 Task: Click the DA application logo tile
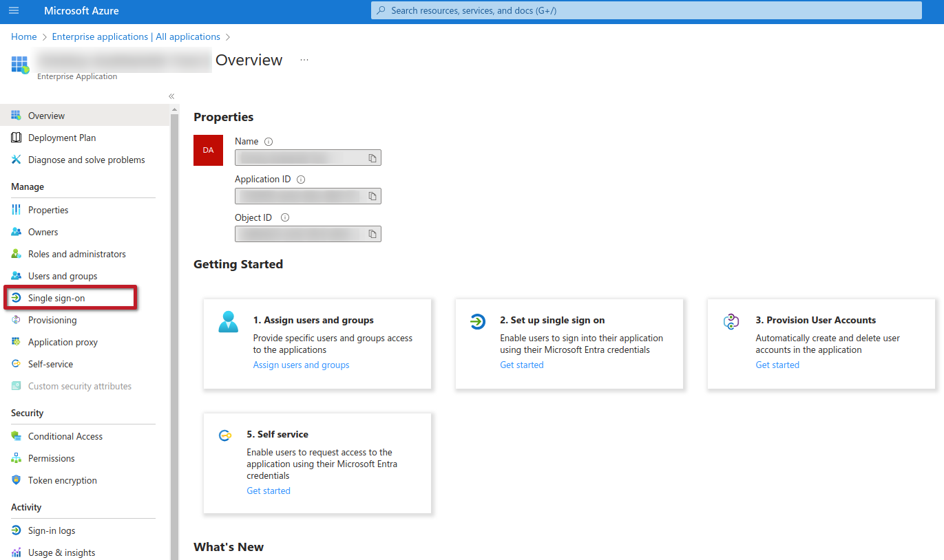(x=208, y=150)
